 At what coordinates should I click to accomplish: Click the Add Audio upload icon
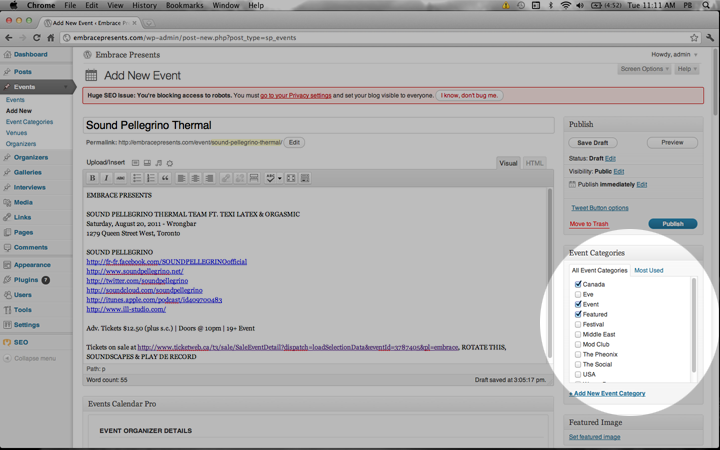(158, 163)
